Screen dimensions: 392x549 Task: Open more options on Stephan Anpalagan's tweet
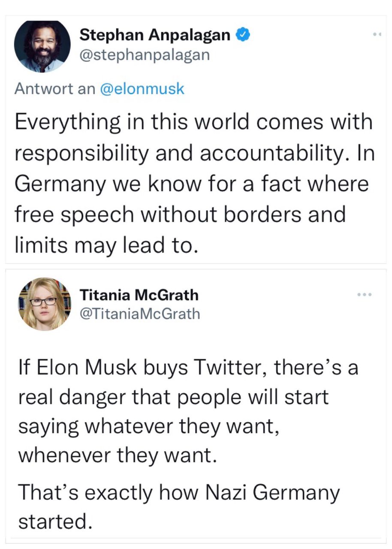[x=377, y=33]
